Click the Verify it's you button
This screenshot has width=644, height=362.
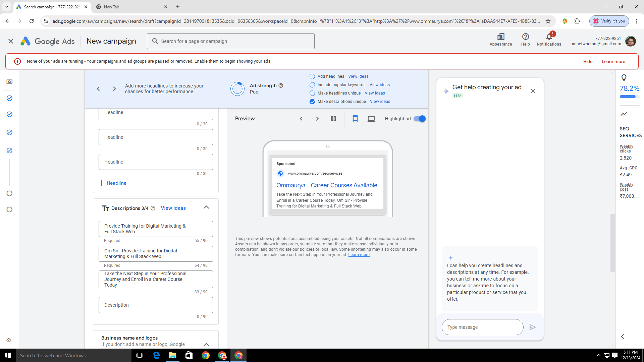tap(609, 21)
